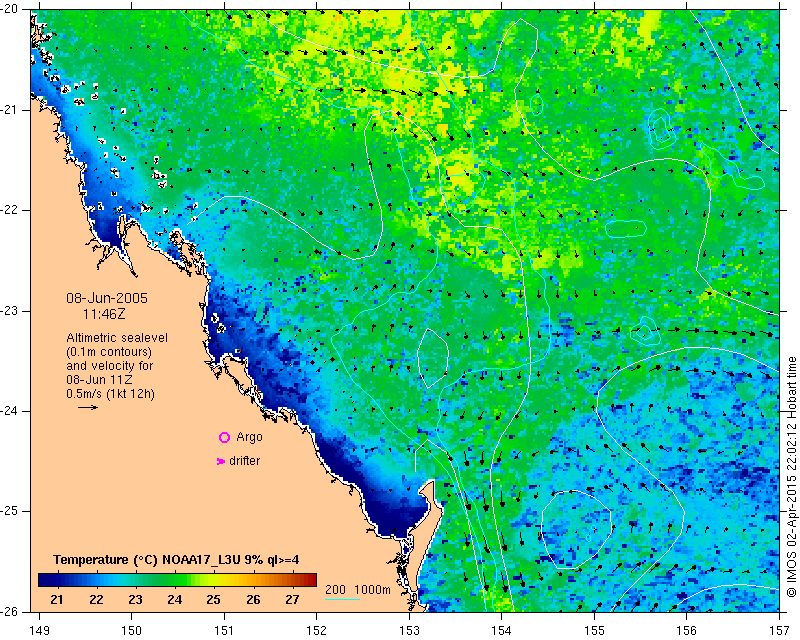Click the 151 longitude axis label
This screenshot has width=800, height=640.
click(224, 631)
